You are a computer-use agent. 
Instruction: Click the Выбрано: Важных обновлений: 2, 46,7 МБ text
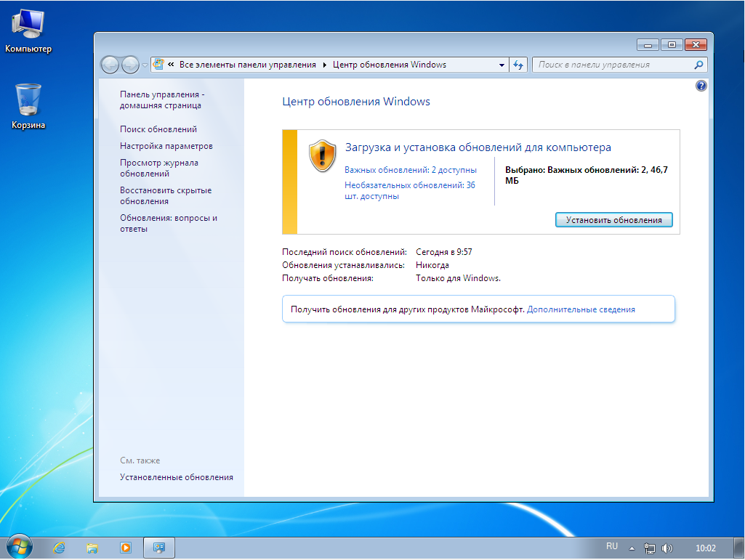[587, 175]
